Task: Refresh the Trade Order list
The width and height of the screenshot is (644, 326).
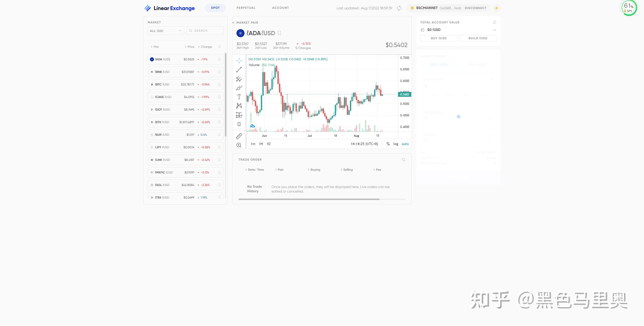Action: click(404, 160)
